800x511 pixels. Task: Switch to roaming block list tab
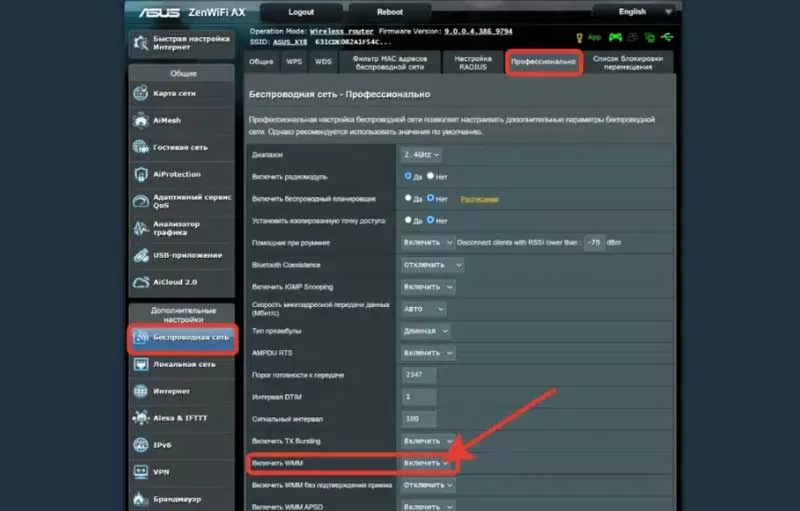point(628,62)
